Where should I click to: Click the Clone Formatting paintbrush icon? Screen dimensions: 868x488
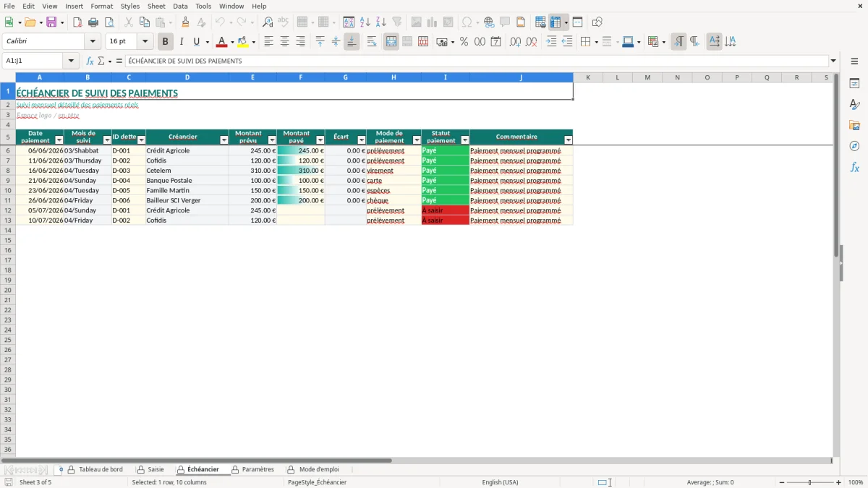click(186, 22)
